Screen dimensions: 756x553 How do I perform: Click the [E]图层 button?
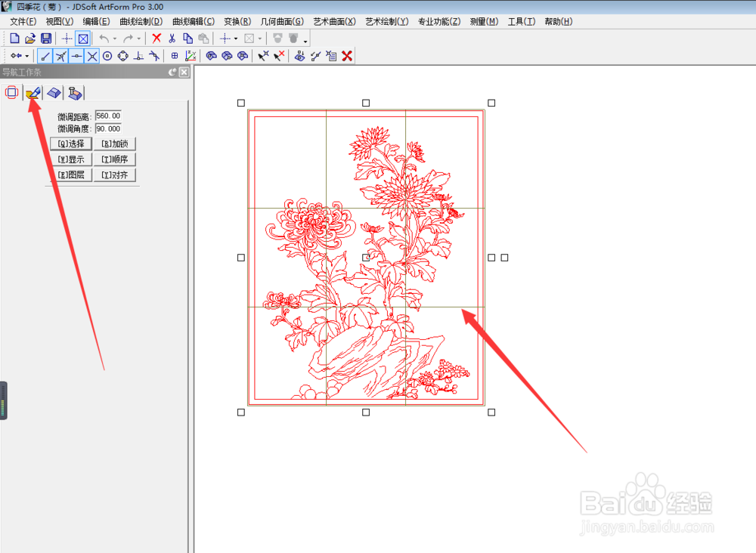tap(71, 175)
